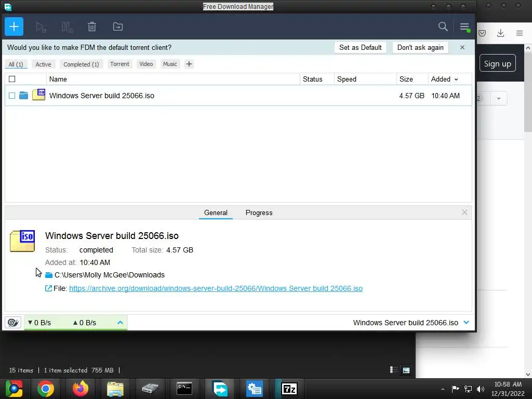Viewport: 532px width, 399px height.
Task: Click C:\Users\Molly McGee\Downloads path
Action: 110,275
